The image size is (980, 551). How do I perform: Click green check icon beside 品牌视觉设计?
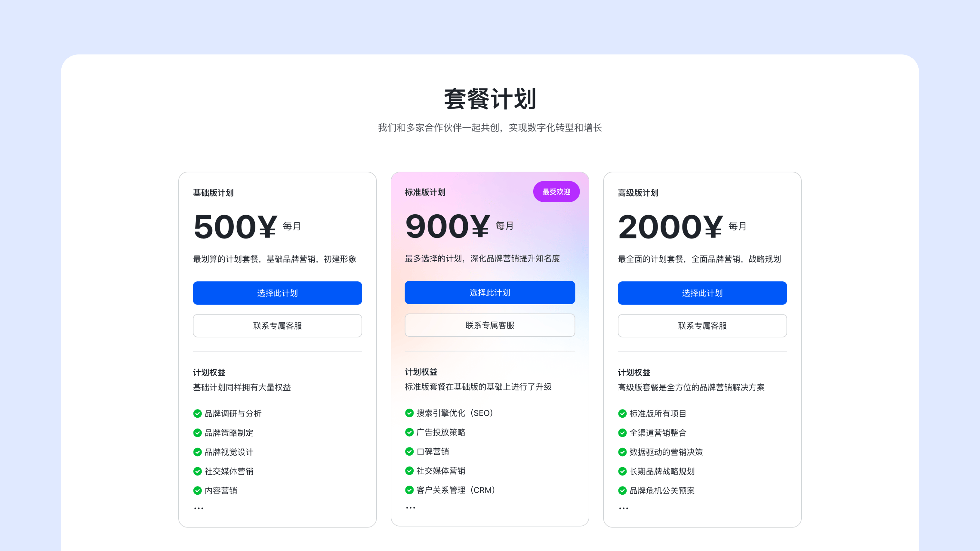(197, 452)
